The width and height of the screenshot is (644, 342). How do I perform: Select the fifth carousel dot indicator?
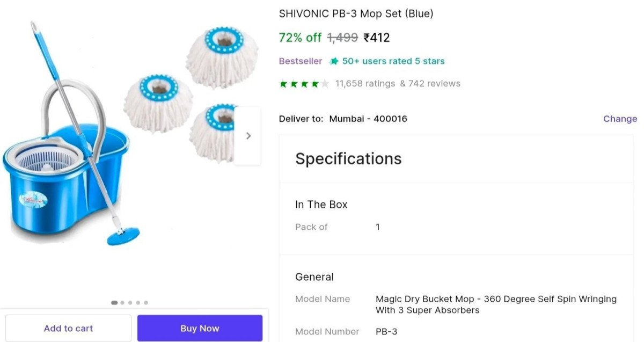click(x=145, y=302)
